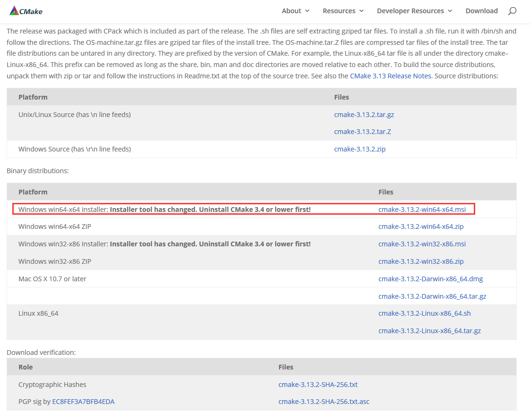Open the EC8FEF3A7BFB4EDA PGP key link
Viewport: 530px width, 420px height.
point(83,402)
